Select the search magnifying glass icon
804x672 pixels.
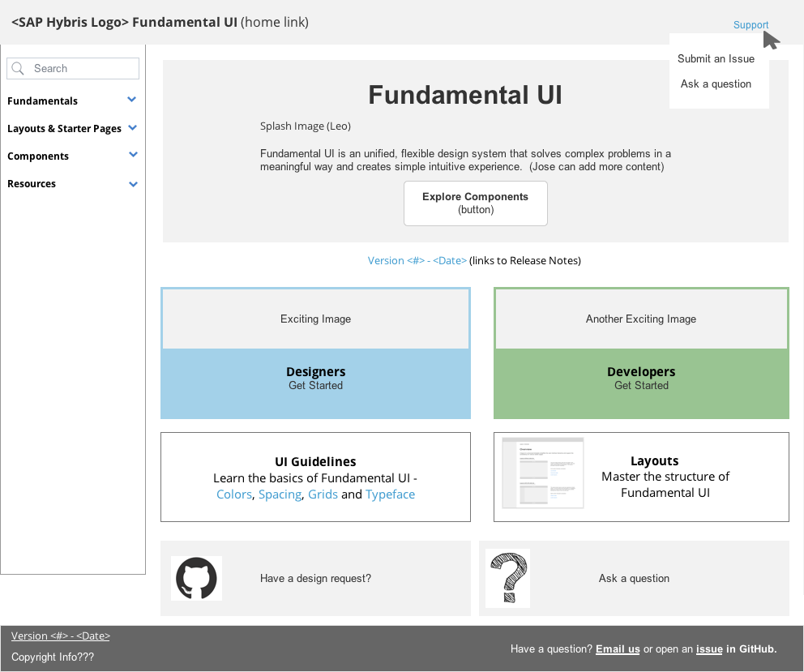[18, 68]
